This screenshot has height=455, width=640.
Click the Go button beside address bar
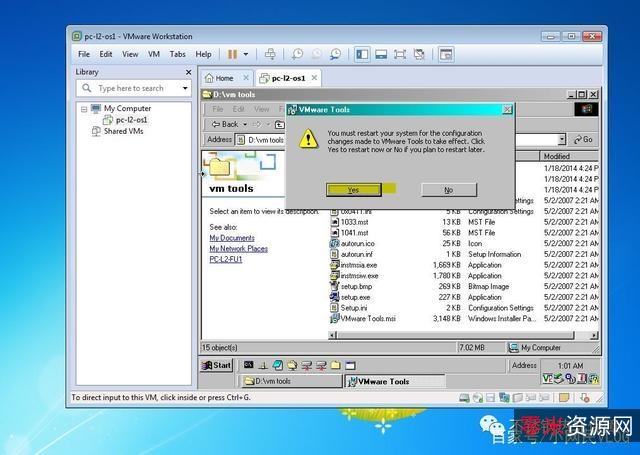coord(583,140)
